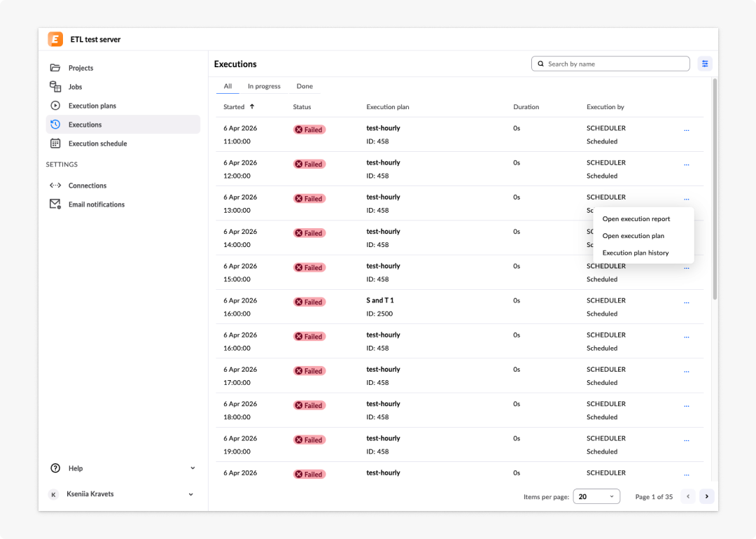This screenshot has height=539, width=756.
Task: Click the K user avatar
Action: pos(53,494)
